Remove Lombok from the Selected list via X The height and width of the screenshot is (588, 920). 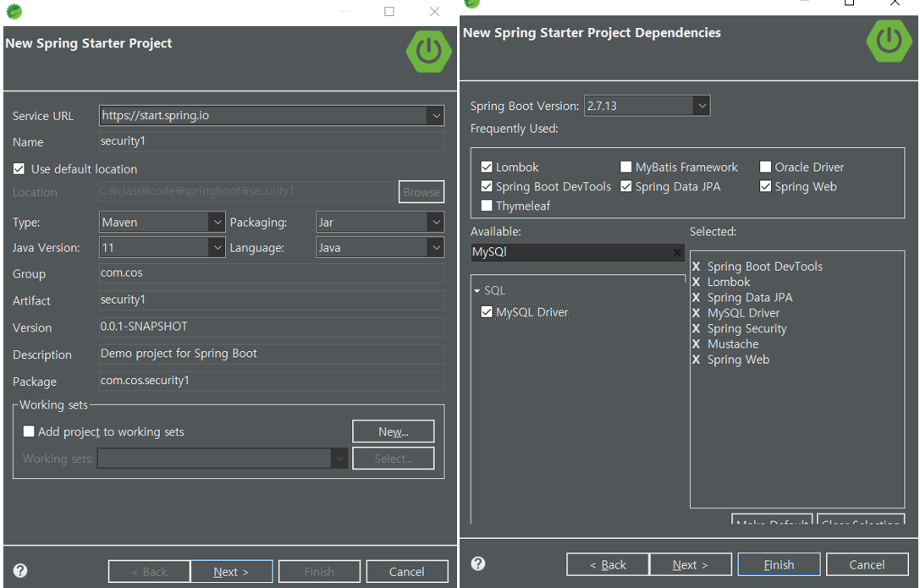[x=696, y=282]
